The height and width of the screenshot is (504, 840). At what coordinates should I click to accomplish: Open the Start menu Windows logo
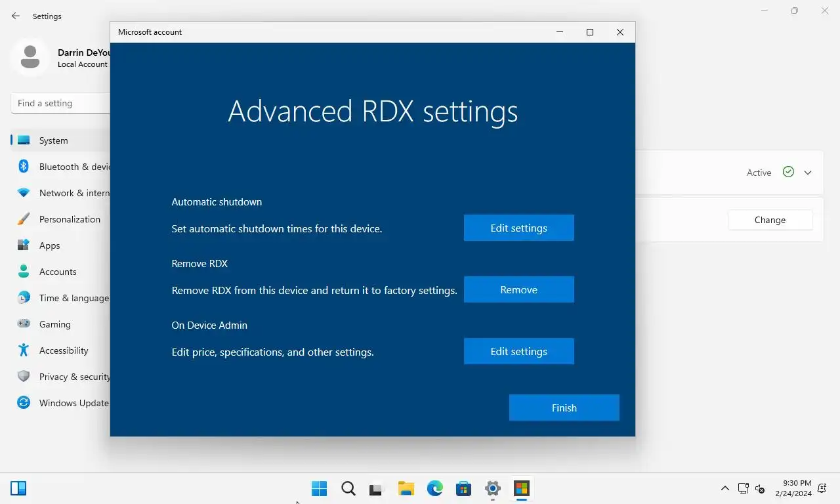pyautogui.click(x=320, y=488)
